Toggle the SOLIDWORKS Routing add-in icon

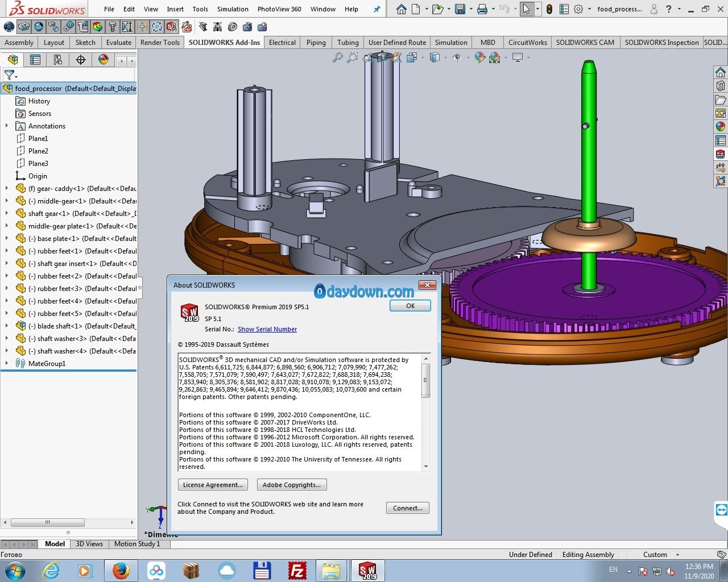83,27
